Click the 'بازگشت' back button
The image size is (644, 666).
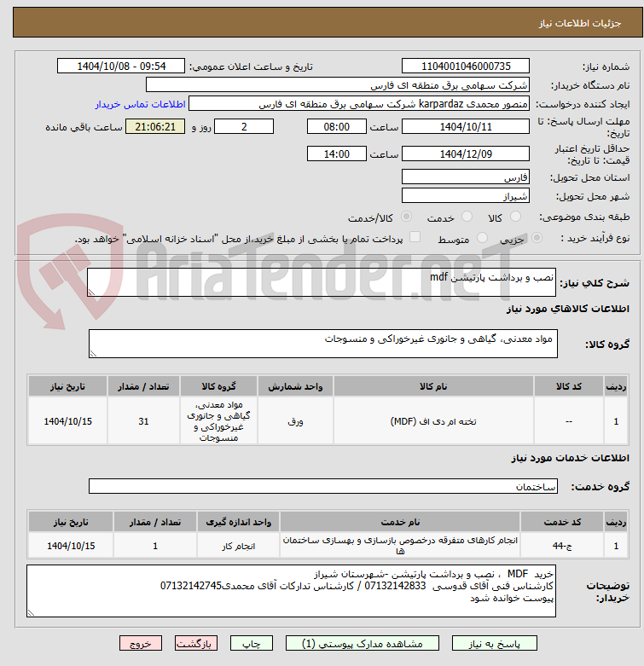(196, 644)
